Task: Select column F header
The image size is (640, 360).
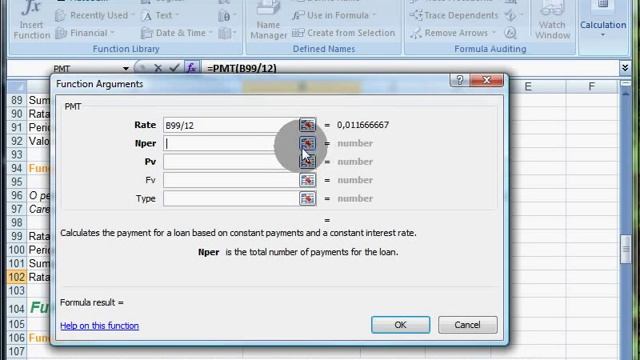Action: pyautogui.click(x=591, y=87)
